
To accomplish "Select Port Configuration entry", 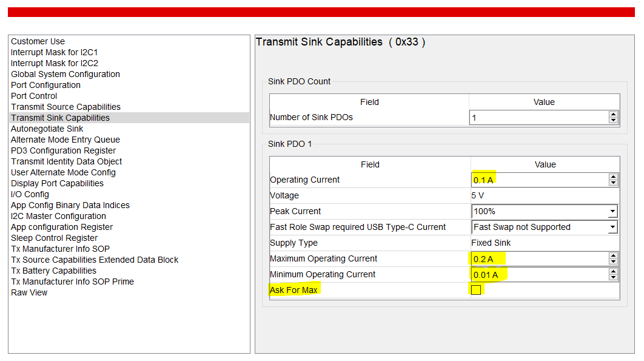I will pyautogui.click(x=45, y=85).
